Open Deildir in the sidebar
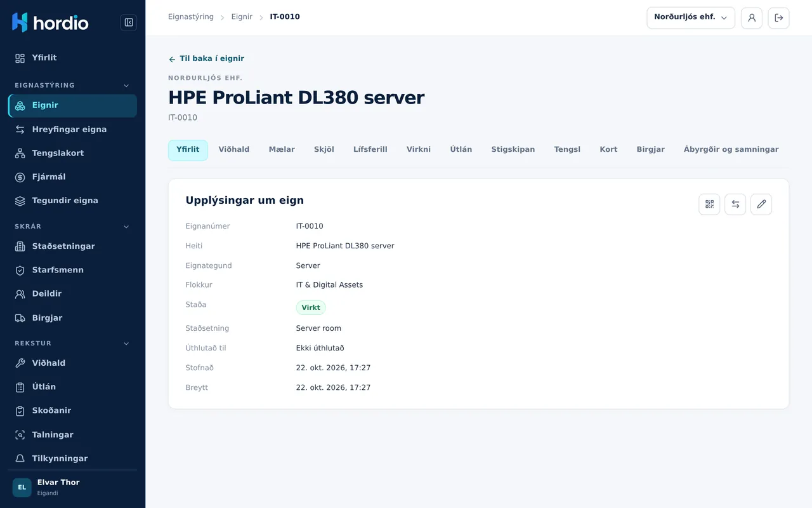This screenshot has width=812, height=508. (72, 294)
